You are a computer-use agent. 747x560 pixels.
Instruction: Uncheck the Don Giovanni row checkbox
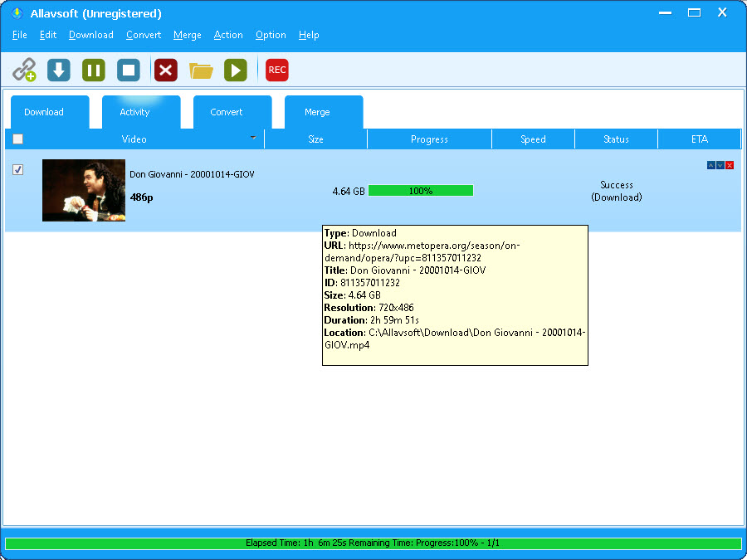pos(17,169)
